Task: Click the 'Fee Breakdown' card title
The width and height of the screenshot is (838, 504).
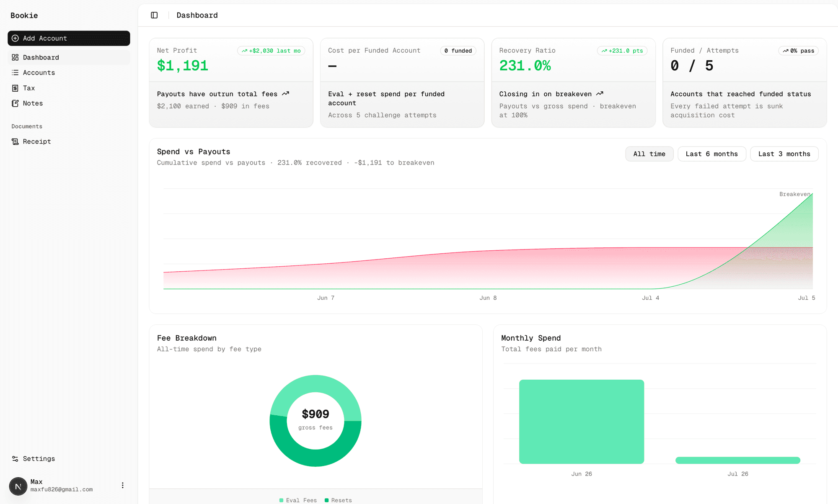Action: (187, 338)
